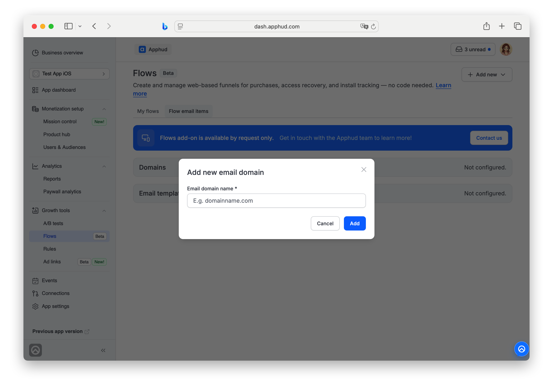
Task: Click the reader page icon in address bar
Action: coord(180,26)
